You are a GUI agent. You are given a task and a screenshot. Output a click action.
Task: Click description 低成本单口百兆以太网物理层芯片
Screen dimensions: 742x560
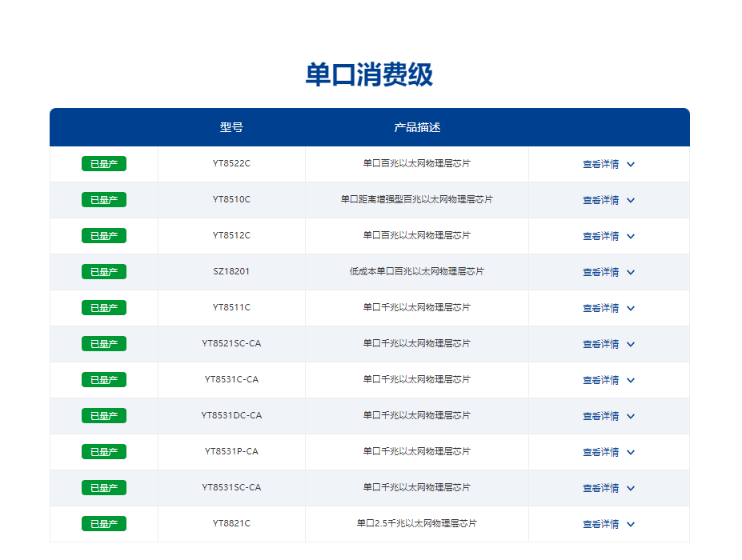coord(417,271)
